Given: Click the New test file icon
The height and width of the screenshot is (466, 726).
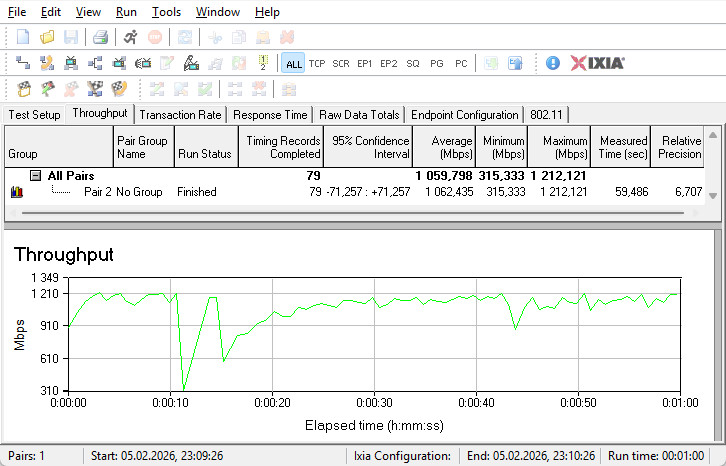Looking at the screenshot, I should tap(23, 37).
